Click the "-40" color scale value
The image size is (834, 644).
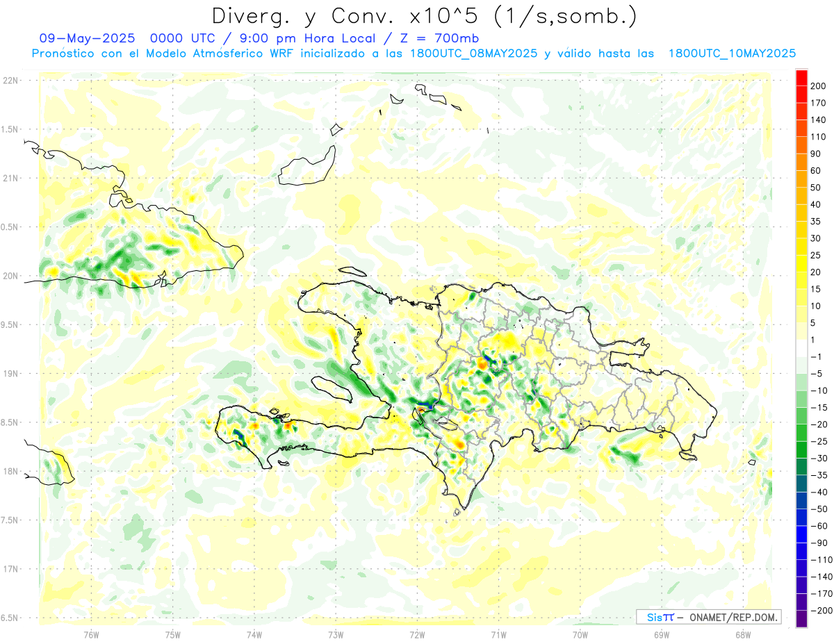(819, 493)
